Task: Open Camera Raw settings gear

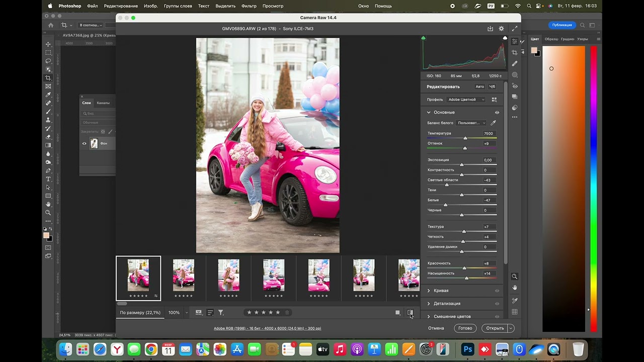Action: tap(501, 29)
